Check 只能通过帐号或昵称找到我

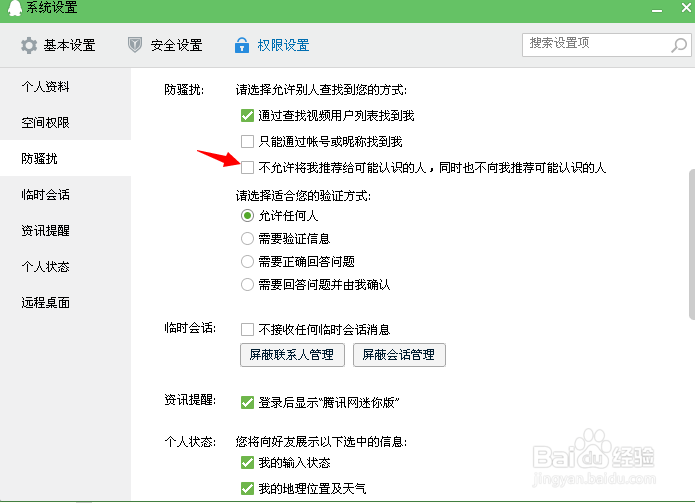[247, 141]
